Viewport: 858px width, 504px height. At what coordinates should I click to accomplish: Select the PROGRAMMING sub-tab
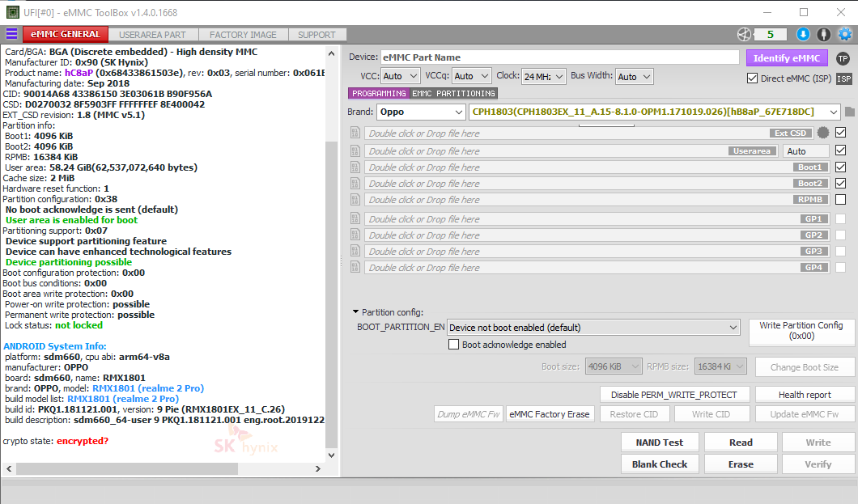[379, 94]
